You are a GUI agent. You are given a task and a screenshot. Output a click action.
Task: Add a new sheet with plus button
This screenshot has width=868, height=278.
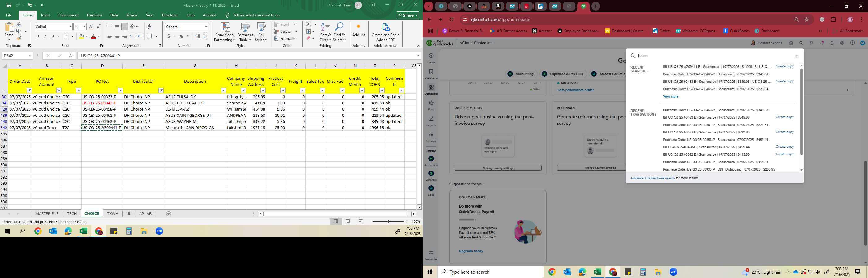pyautogui.click(x=169, y=214)
